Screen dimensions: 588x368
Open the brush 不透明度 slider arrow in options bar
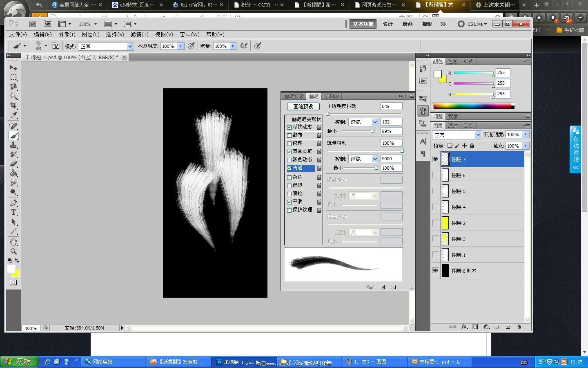click(180, 46)
